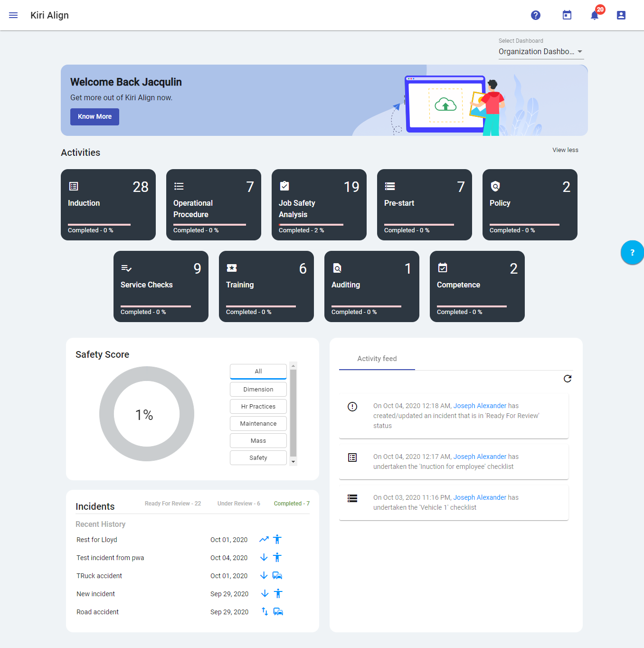Select the Safety filter button
This screenshot has height=648, width=644.
point(258,457)
